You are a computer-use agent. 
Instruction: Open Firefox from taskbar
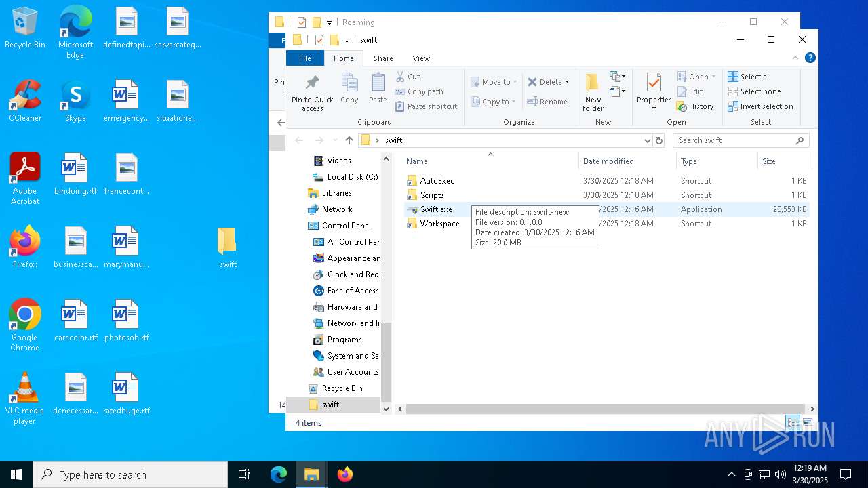345,474
